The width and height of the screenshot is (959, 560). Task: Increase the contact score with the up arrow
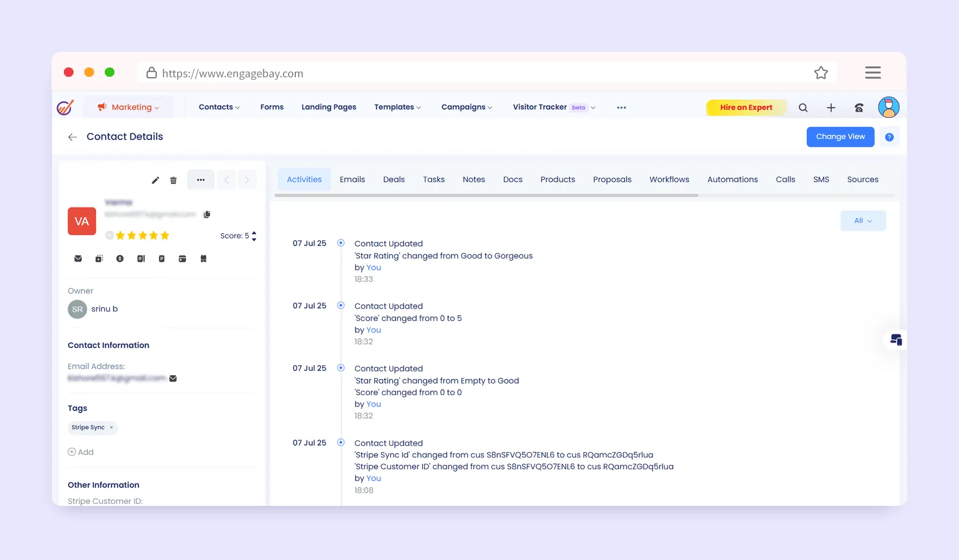pyautogui.click(x=254, y=233)
